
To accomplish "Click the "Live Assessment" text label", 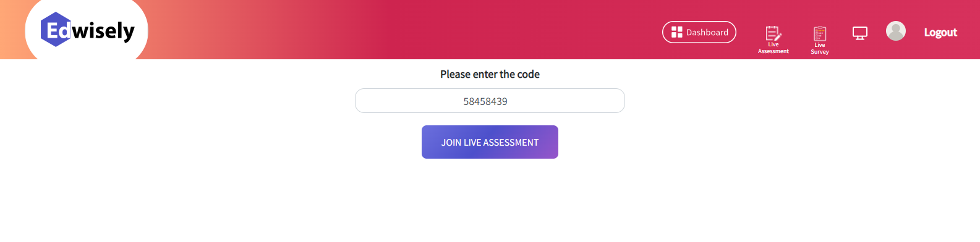I will point(773,48).
